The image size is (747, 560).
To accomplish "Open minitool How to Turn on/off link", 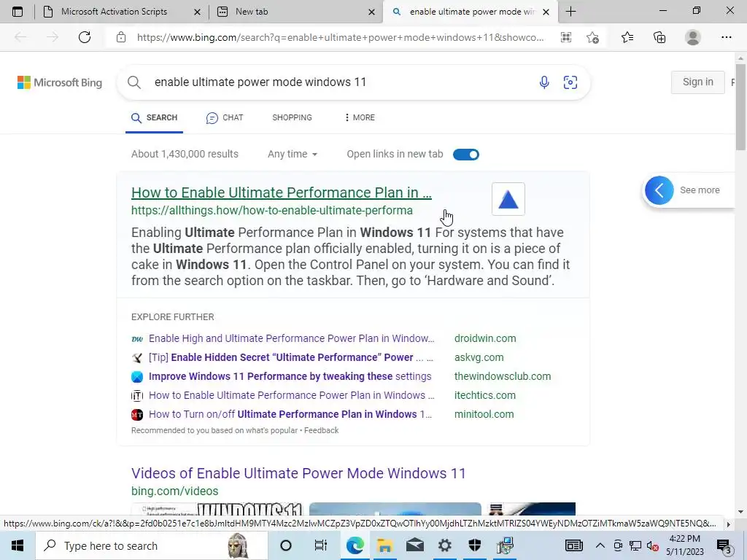I will (x=290, y=414).
